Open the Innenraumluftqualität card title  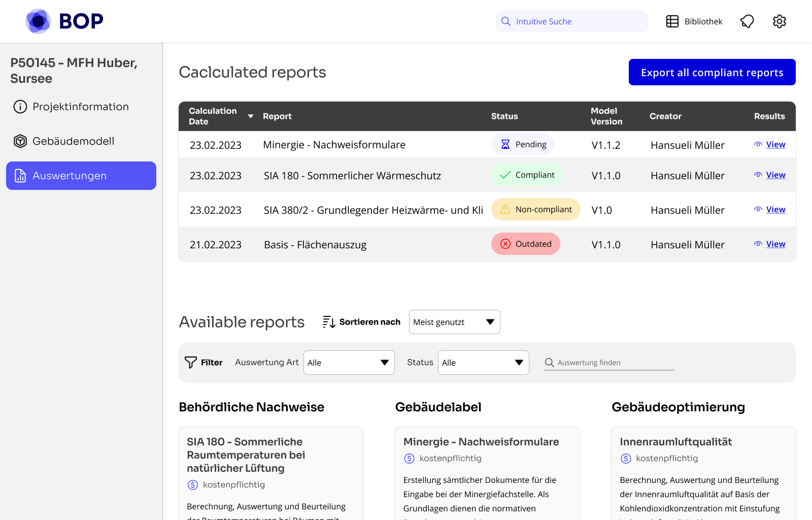tap(676, 442)
